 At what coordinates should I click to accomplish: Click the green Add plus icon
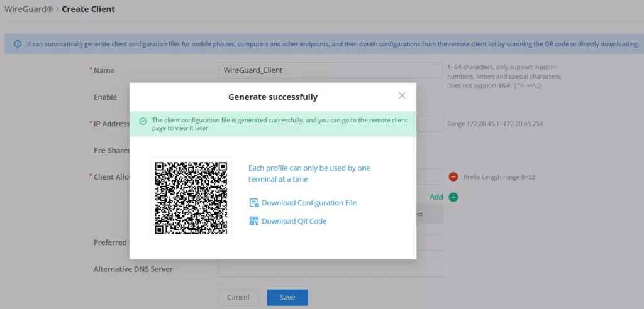[453, 197]
